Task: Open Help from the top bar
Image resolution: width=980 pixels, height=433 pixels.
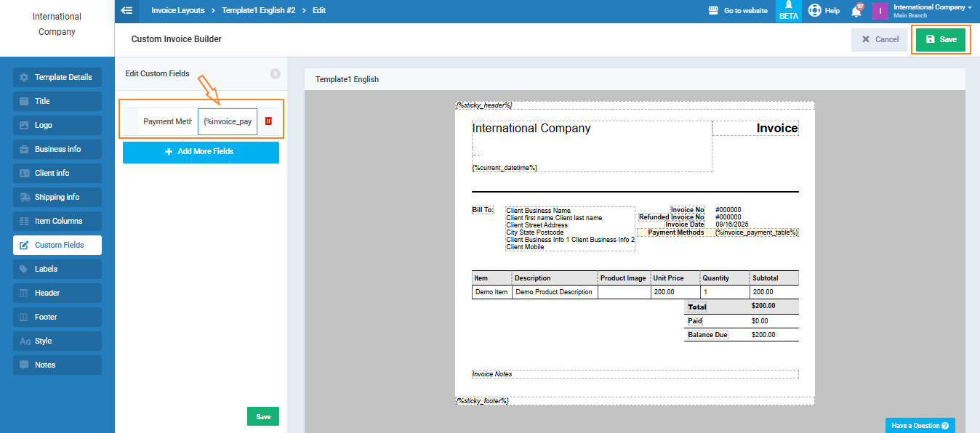Action: click(x=824, y=11)
